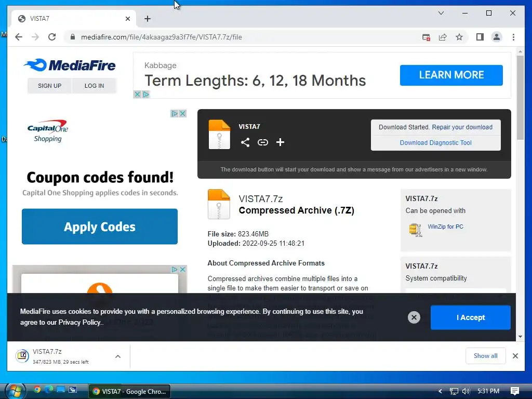Click the MediaFire logo
532x399 pixels.
70,65
